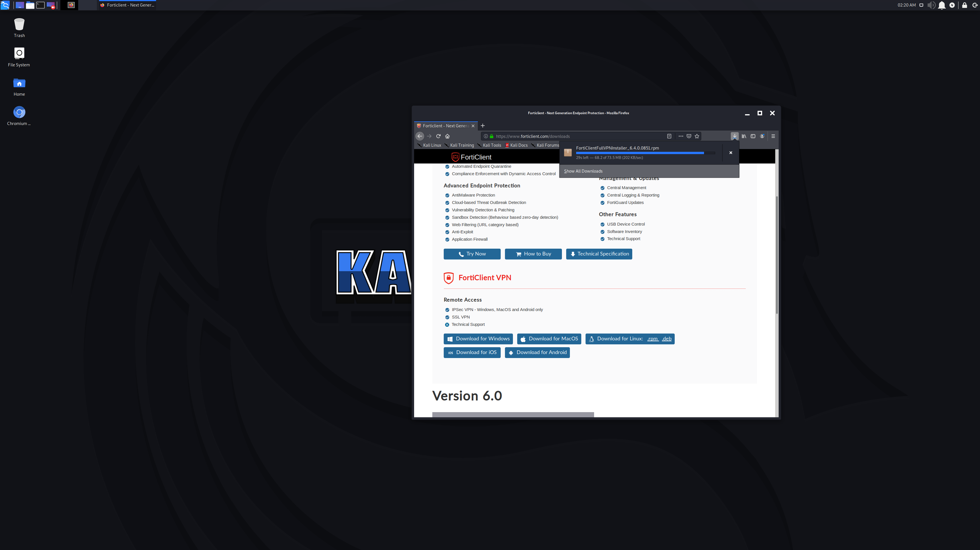Open the terminal from the Kali top panel
Screen dimensions: 980x550
(x=40, y=5)
